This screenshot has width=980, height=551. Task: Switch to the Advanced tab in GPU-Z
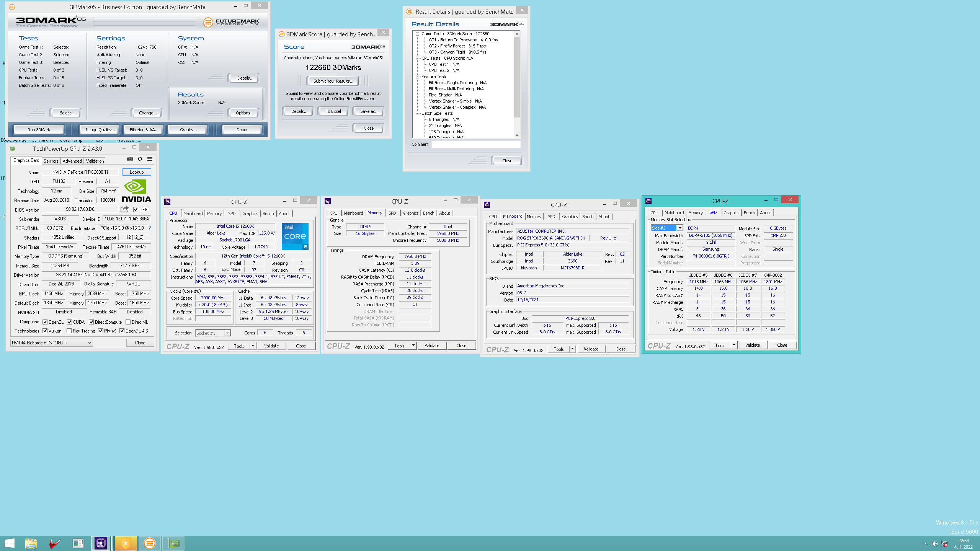click(x=72, y=161)
